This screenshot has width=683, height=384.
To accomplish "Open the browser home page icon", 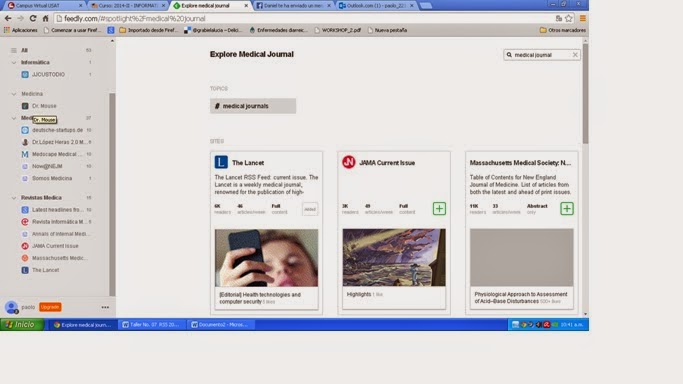I will [45, 18].
